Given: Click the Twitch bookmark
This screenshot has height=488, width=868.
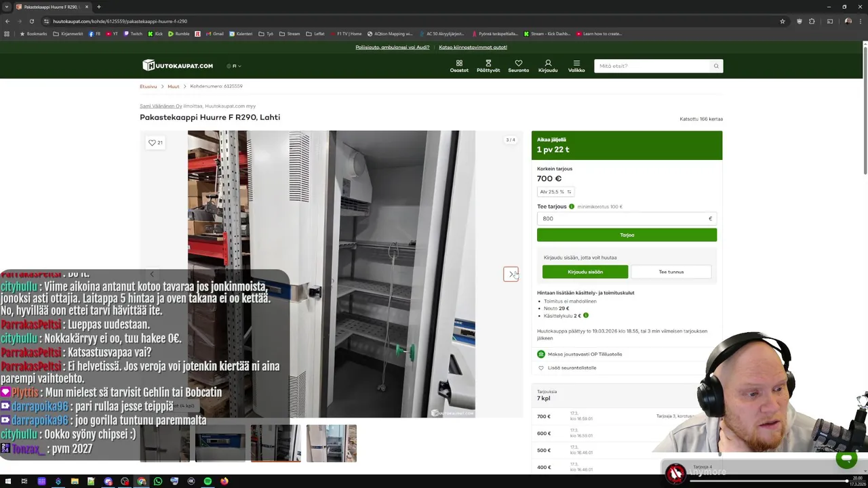Looking at the screenshot, I should coord(133,34).
